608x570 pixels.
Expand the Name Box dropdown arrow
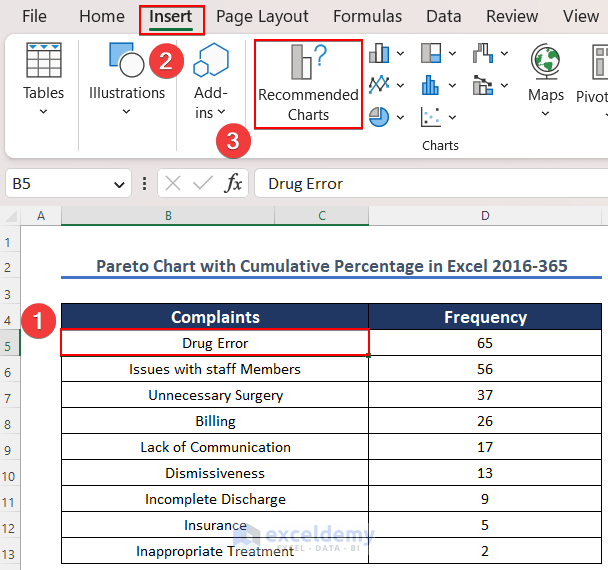pyautogui.click(x=120, y=184)
